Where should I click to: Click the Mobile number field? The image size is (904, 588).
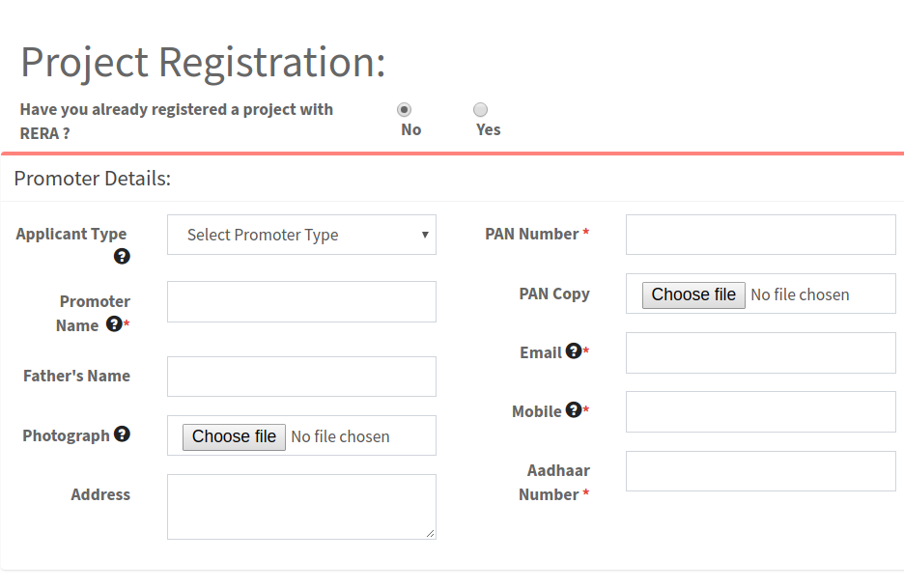pos(760,411)
